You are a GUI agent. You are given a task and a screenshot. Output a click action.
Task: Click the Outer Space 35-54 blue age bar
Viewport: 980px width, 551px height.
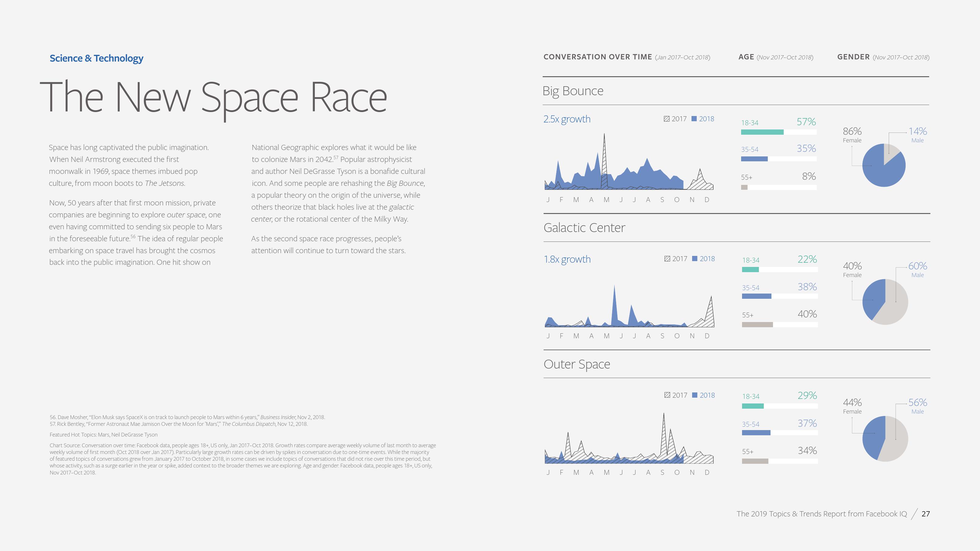pyautogui.click(x=756, y=433)
